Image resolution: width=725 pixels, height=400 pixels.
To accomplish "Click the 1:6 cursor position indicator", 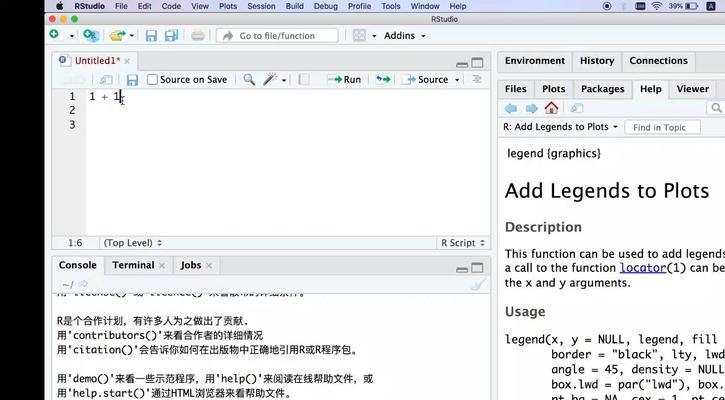I will [x=75, y=243].
